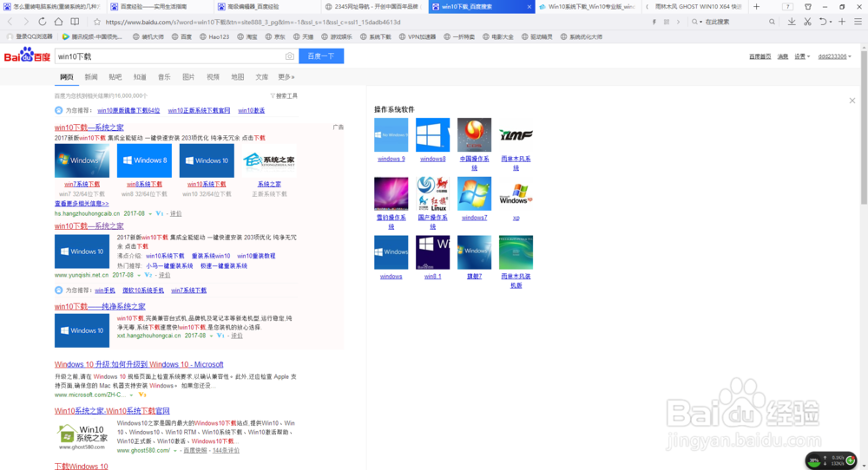The height and width of the screenshot is (470, 868).
Task: Expand the ddd233306 account dropdown
Action: click(834, 56)
